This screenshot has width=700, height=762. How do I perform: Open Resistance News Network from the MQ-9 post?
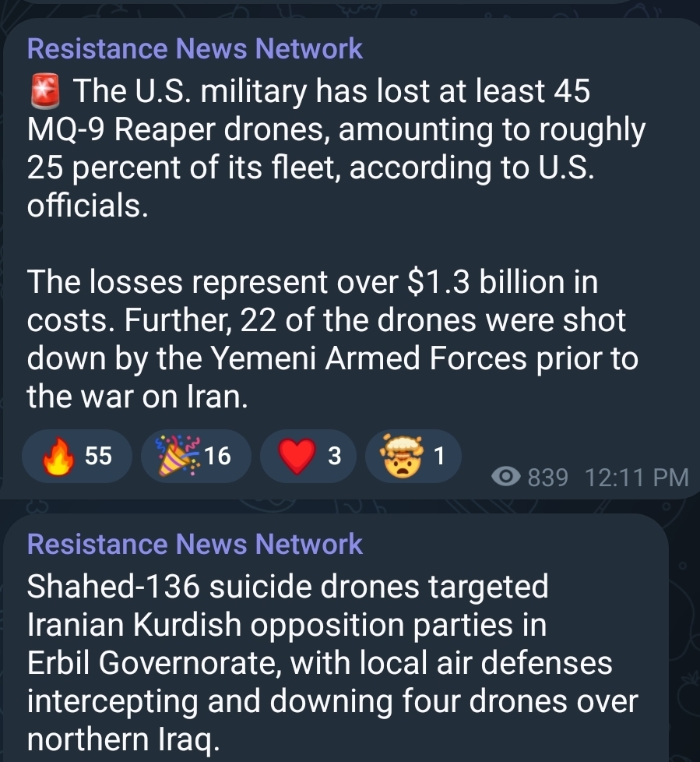tap(195, 48)
